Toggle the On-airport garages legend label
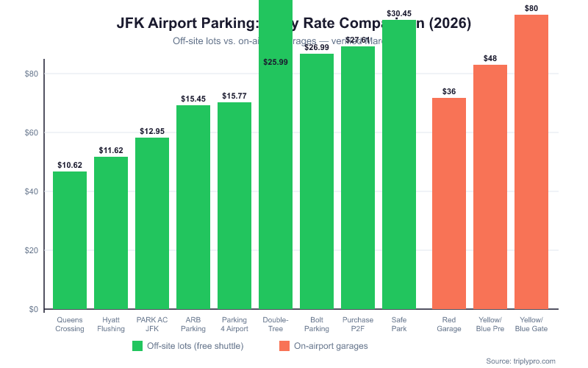Viewport: 588px width, 368px height. [x=331, y=345]
